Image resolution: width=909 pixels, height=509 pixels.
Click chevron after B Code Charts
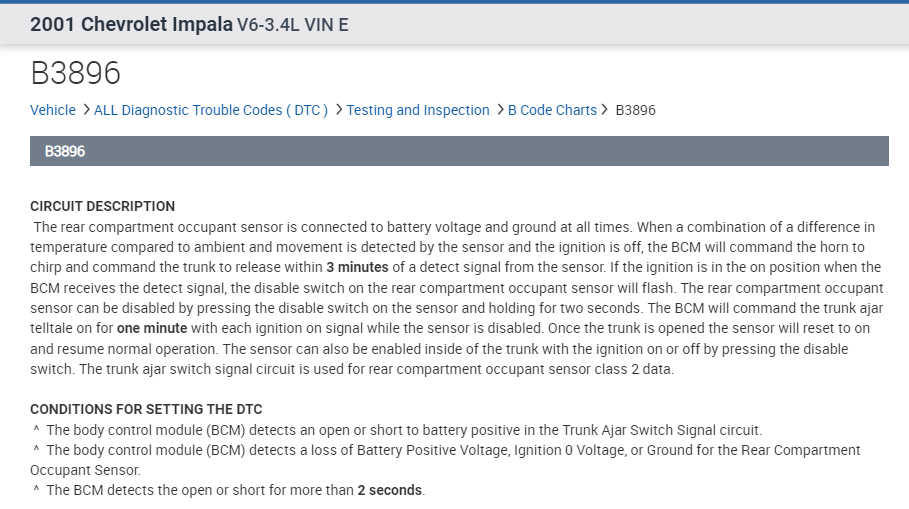pyautogui.click(x=605, y=110)
